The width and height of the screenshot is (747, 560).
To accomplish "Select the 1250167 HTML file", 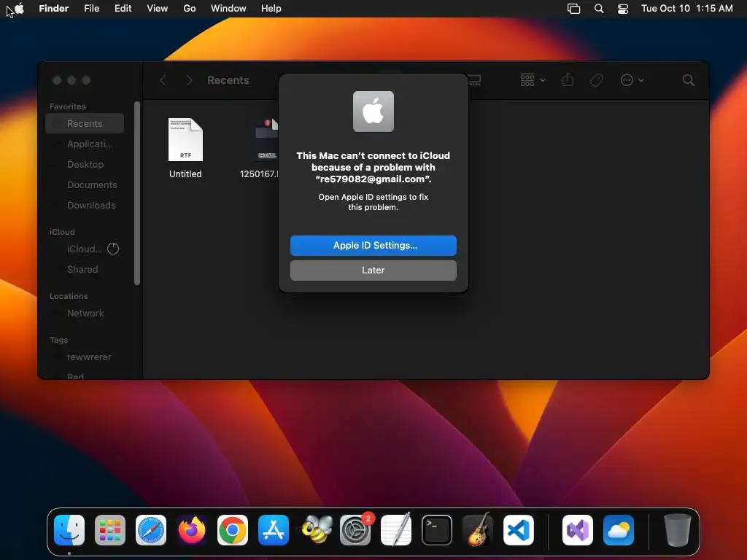I will point(260,148).
